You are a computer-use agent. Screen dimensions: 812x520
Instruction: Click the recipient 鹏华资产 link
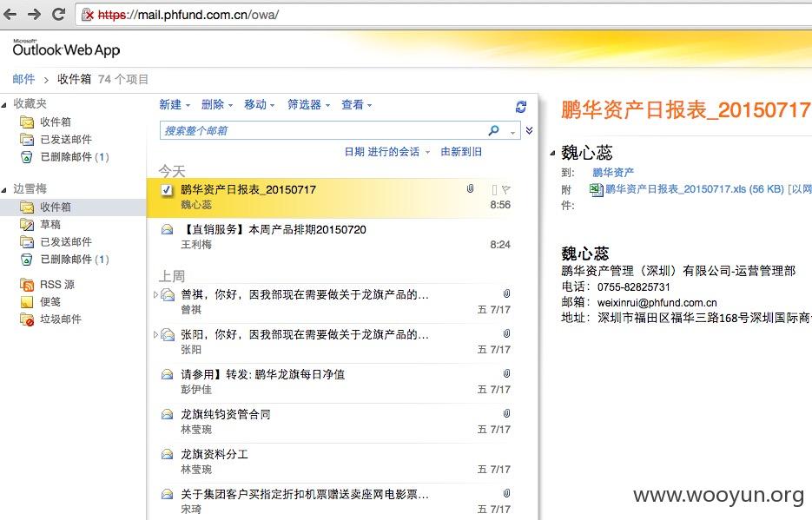coord(613,172)
